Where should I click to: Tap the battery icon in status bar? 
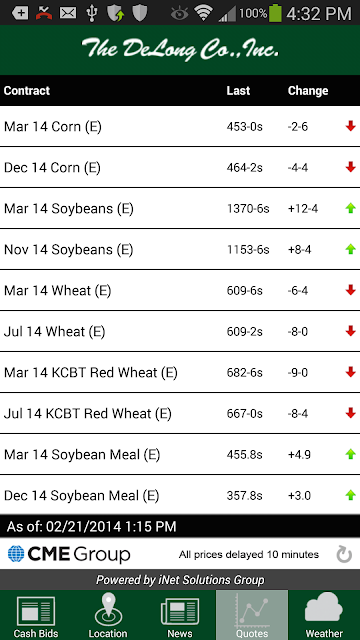pos(276,13)
